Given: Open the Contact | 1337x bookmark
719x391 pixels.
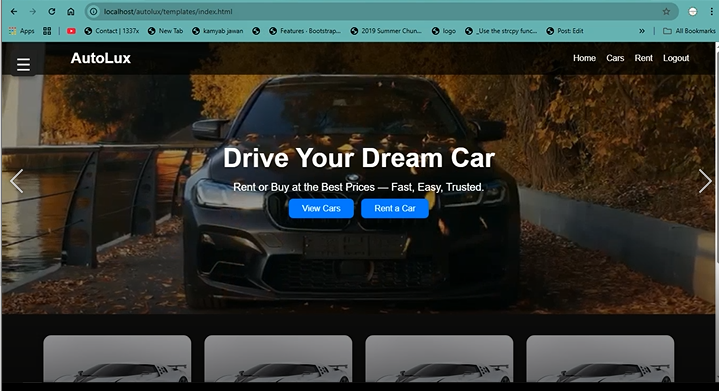Looking at the screenshot, I should click(112, 31).
